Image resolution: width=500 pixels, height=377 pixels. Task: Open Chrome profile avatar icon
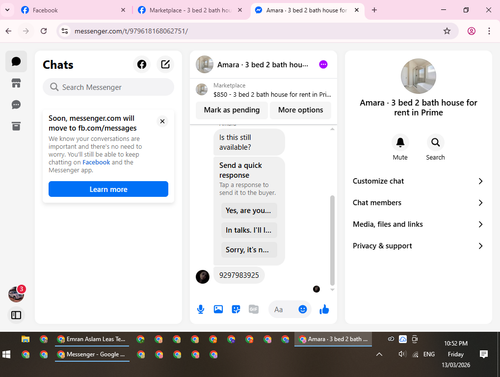[471, 31]
